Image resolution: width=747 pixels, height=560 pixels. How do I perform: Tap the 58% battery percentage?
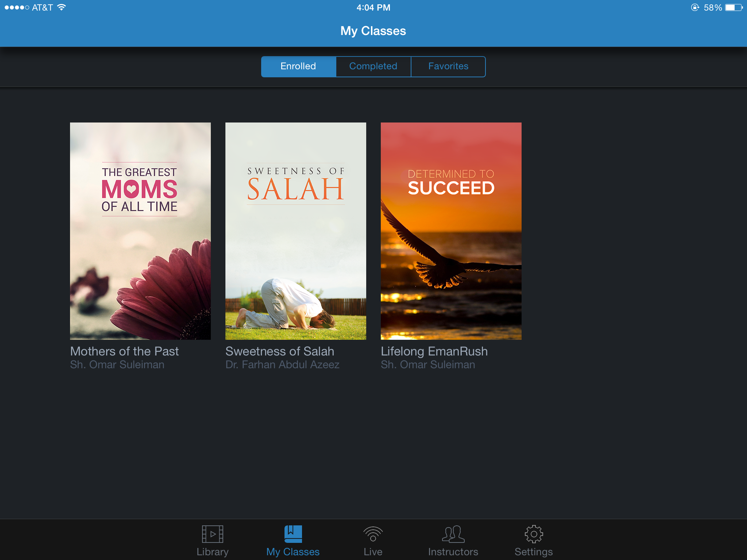pos(713,8)
